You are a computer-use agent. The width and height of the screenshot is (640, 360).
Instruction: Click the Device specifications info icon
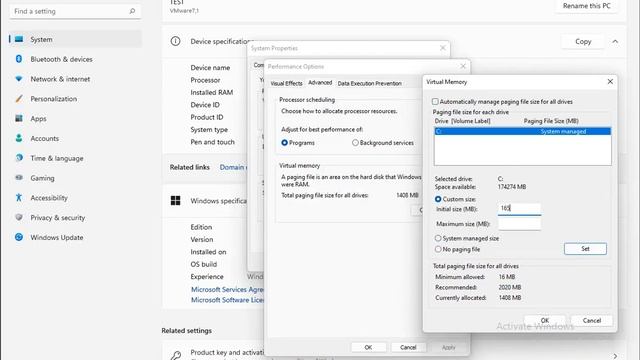tap(176, 41)
